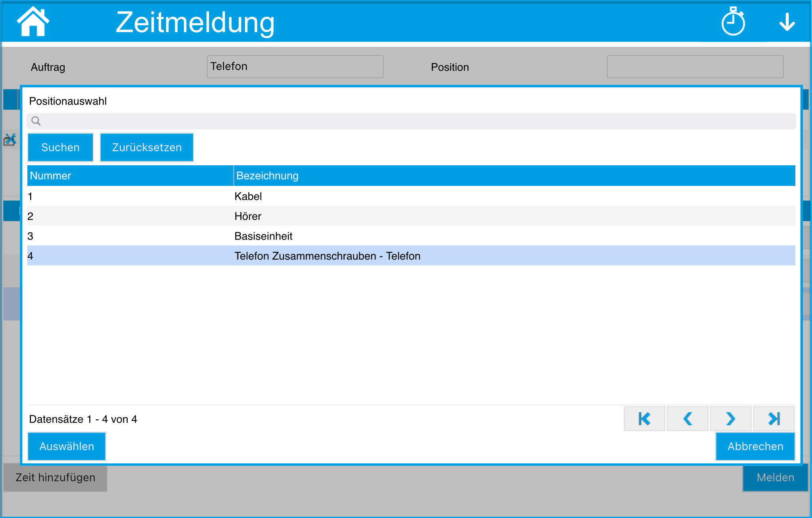Go to previous page using back chevron icon
812x518 pixels.
pos(687,419)
